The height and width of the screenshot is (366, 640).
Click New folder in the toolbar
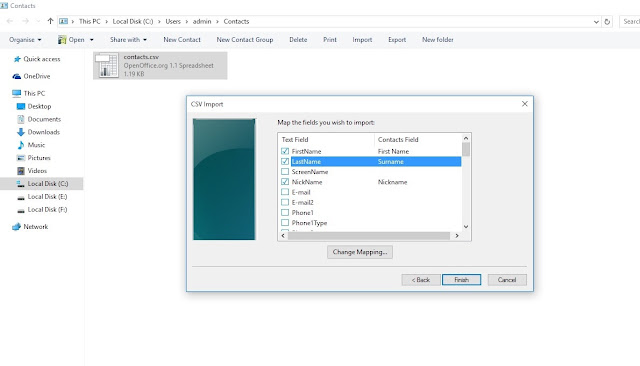point(438,40)
